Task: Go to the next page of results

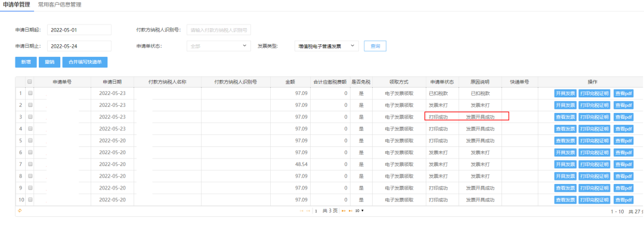Action: click(344, 210)
